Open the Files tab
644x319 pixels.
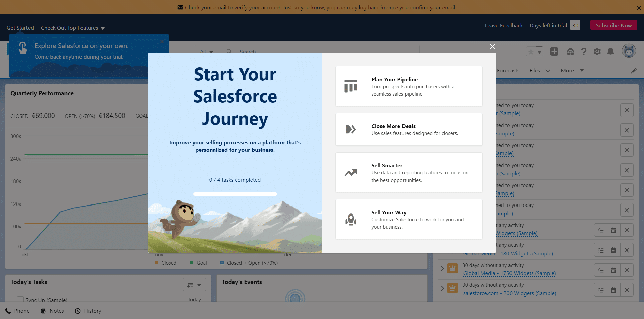pos(535,70)
